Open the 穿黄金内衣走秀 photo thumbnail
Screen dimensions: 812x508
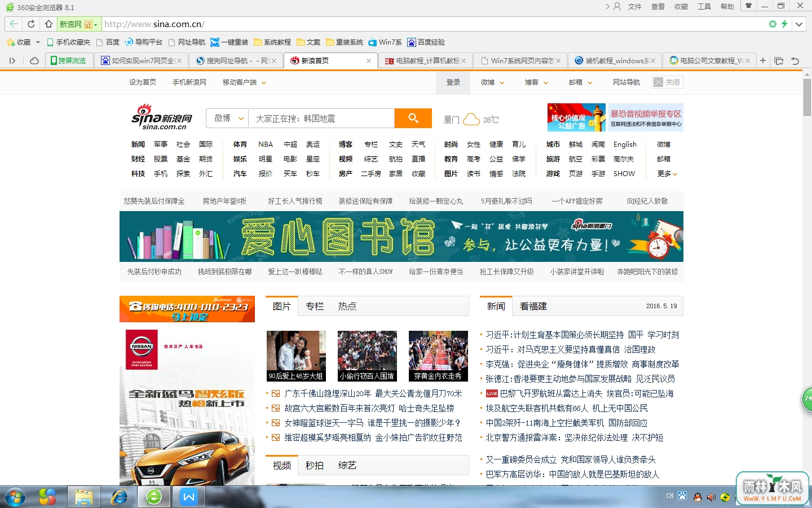coord(438,356)
